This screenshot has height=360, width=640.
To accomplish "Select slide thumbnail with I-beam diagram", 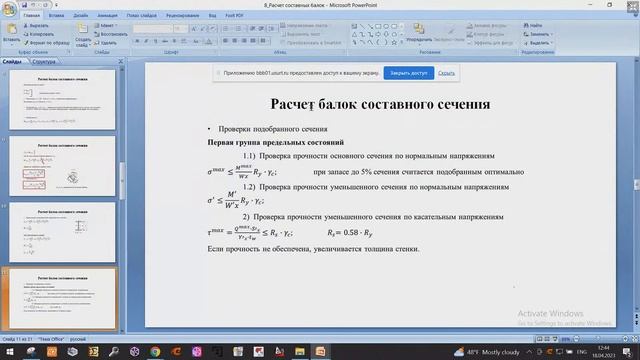I will [x=62, y=232].
